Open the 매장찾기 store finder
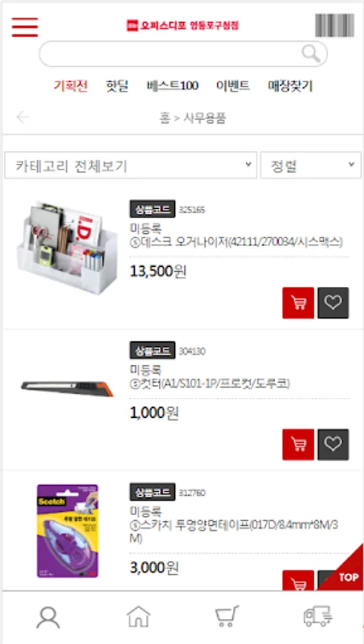This screenshot has width=364, height=644. coord(290,86)
